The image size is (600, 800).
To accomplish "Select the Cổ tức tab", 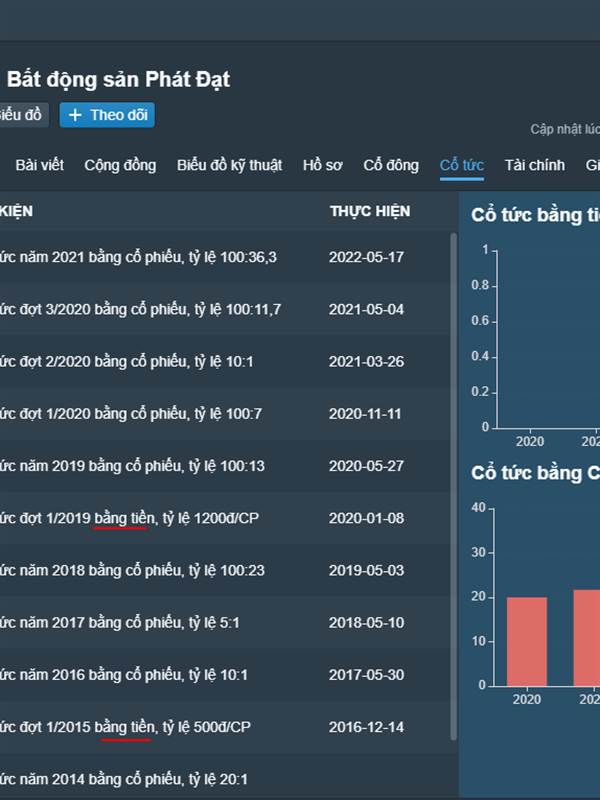I will pyautogui.click(x=462, y=165).
